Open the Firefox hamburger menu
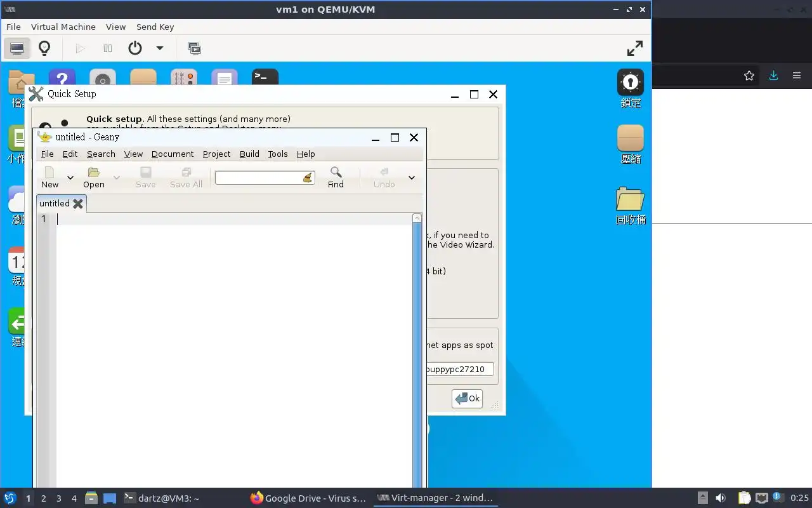This screenshot has height=508, width=812. coord(797,76)
